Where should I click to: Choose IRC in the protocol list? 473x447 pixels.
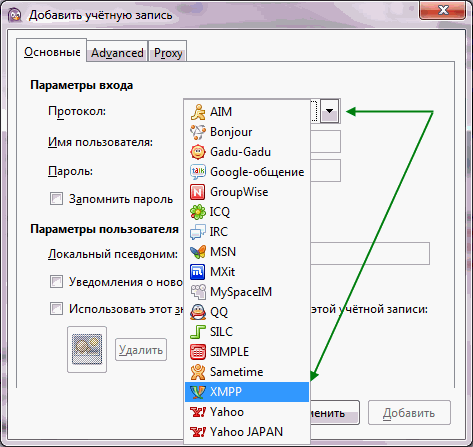(247, 232)
